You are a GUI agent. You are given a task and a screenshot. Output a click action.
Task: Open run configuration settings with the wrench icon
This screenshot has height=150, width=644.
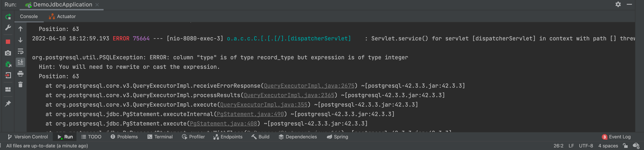(8, 28)
